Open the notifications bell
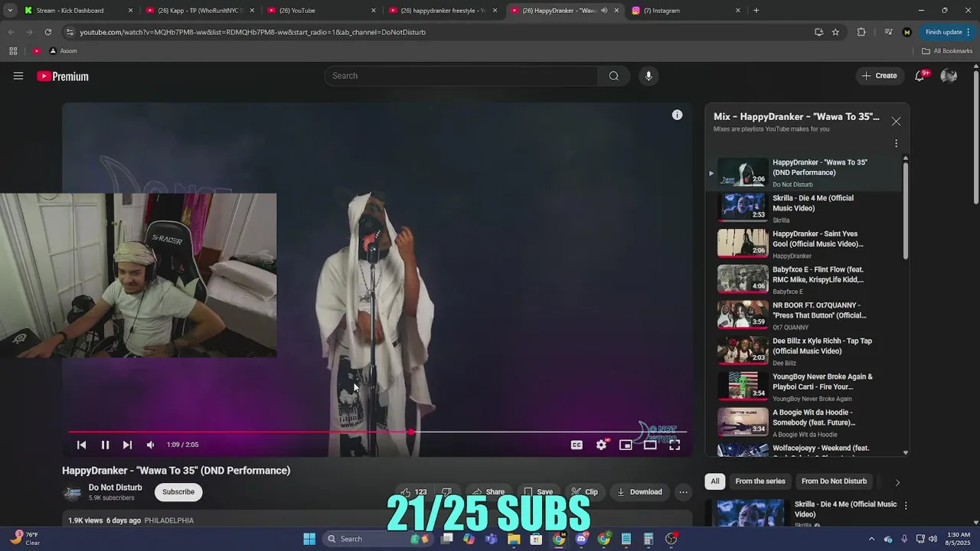Image resolution: width=980 pixels, height=551 pixels. [920, 76]
